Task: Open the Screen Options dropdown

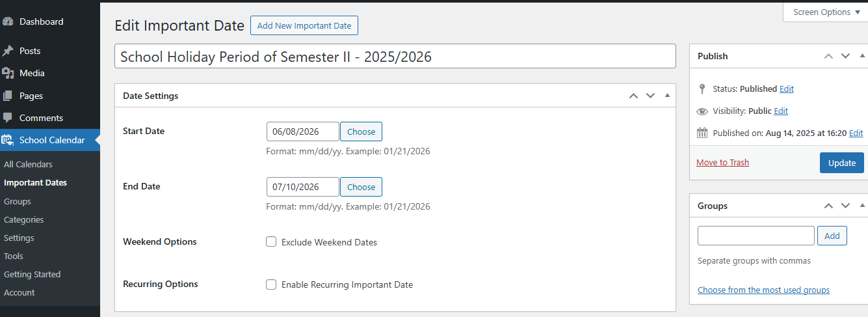Action: click(x=826, y=12)
